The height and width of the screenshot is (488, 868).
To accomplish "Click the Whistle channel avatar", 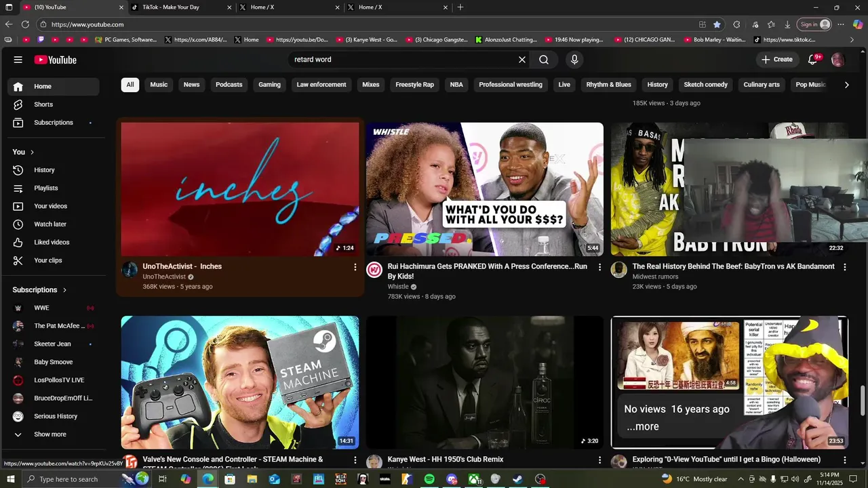I will coord(374,270).
